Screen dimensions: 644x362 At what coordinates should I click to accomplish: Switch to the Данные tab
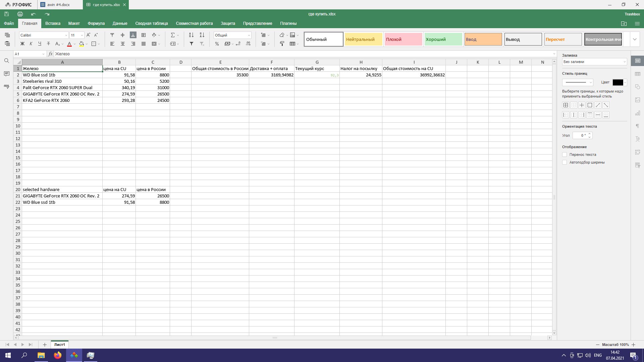click(120, 23)
